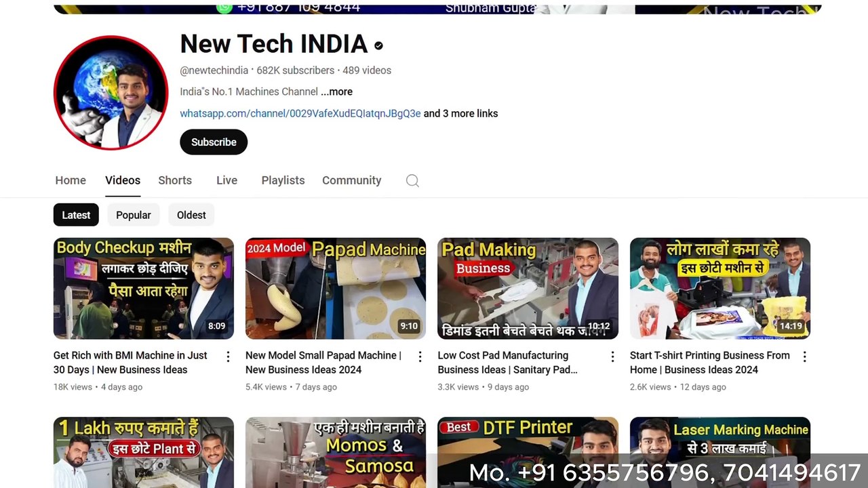The height and width of the screenshot is (488, 868).
Task: Open the Playlists tab
Action: pos(283,180)
